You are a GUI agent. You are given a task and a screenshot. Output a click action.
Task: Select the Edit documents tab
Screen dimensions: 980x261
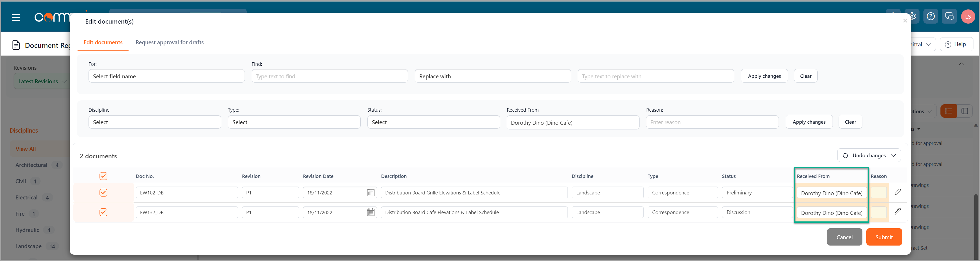103,43
